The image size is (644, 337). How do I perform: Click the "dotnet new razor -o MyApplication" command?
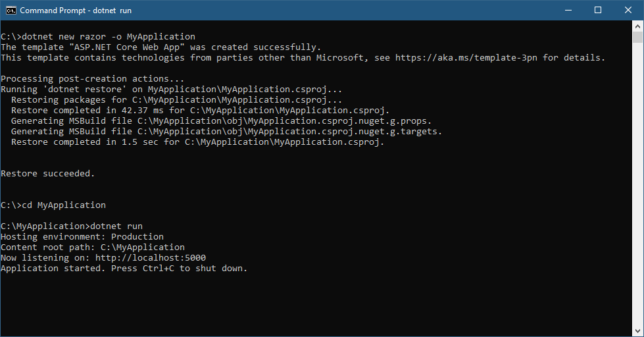click(109, 37)
